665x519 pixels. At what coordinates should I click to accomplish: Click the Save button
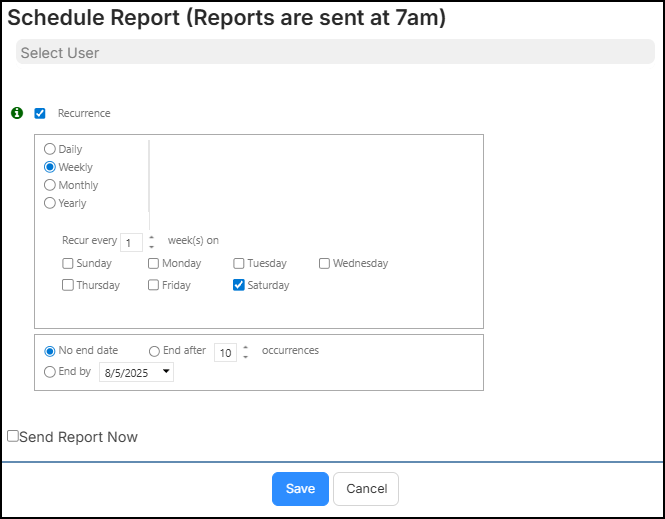300,489
